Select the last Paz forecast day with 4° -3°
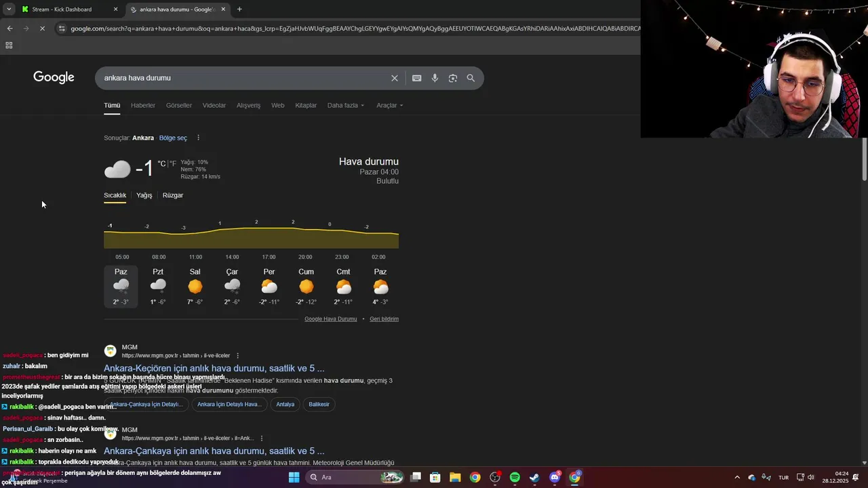The image size is (868, 488). click(380, 286)
